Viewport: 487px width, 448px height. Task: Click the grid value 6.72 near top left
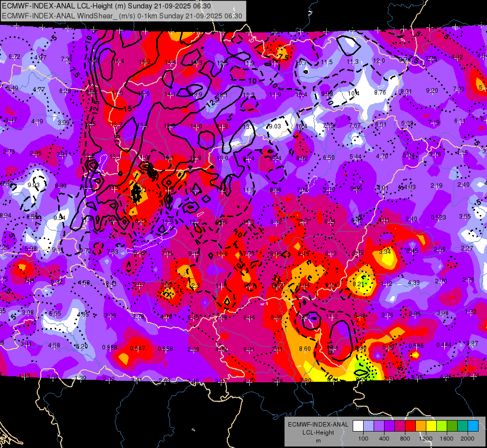(14, 57)
